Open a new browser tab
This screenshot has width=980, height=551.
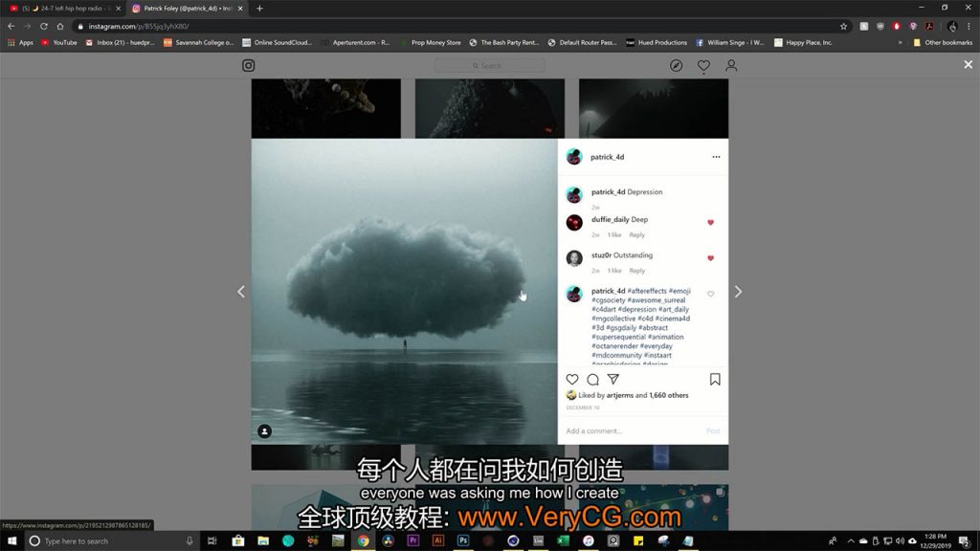click(259, 8)
